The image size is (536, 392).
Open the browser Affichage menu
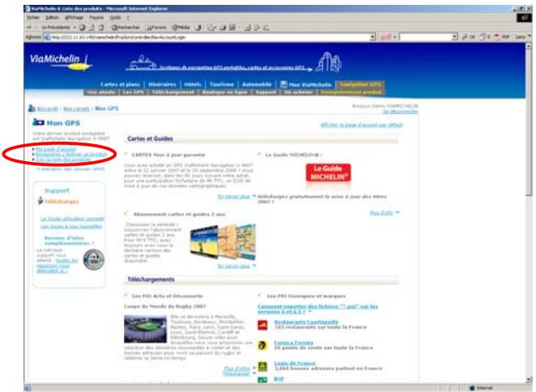point(74,18)
